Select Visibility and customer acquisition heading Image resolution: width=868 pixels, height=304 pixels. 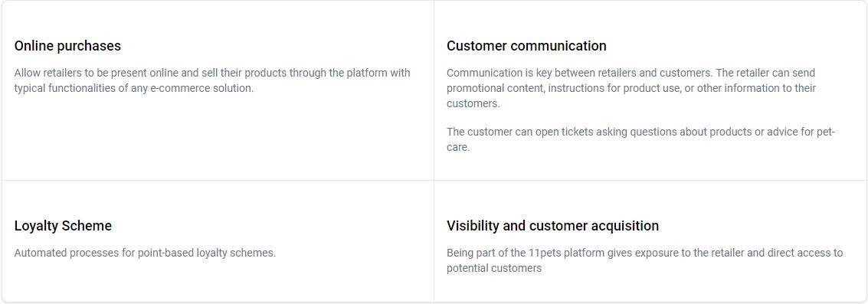552,226
